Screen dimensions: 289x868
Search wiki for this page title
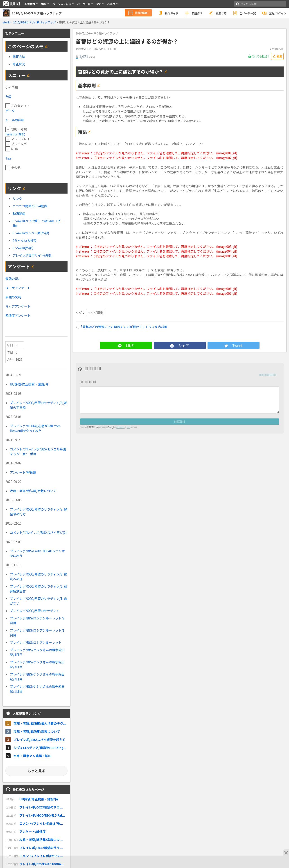coord(123,327)
